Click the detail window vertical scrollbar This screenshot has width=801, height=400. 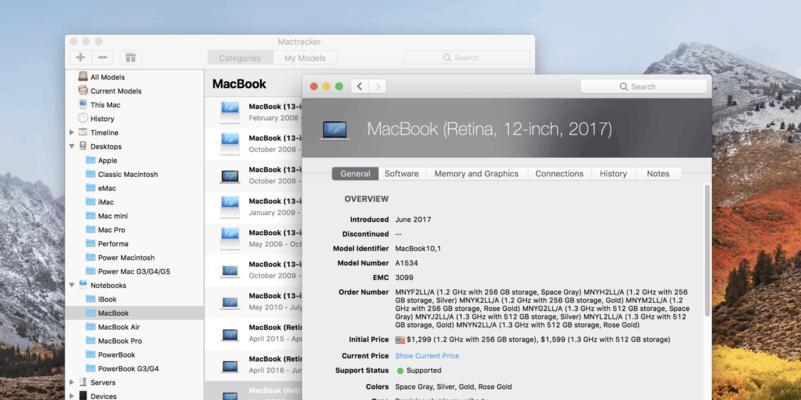[x=707, y=249]
